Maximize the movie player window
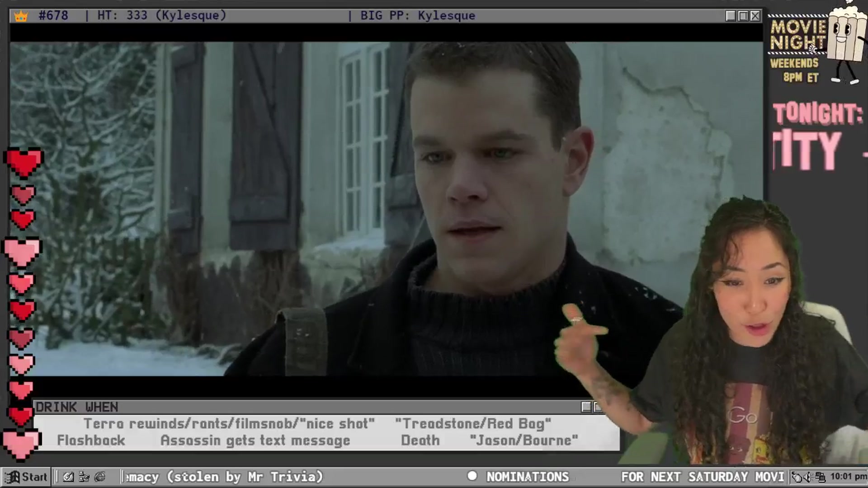 coord(743,16)
